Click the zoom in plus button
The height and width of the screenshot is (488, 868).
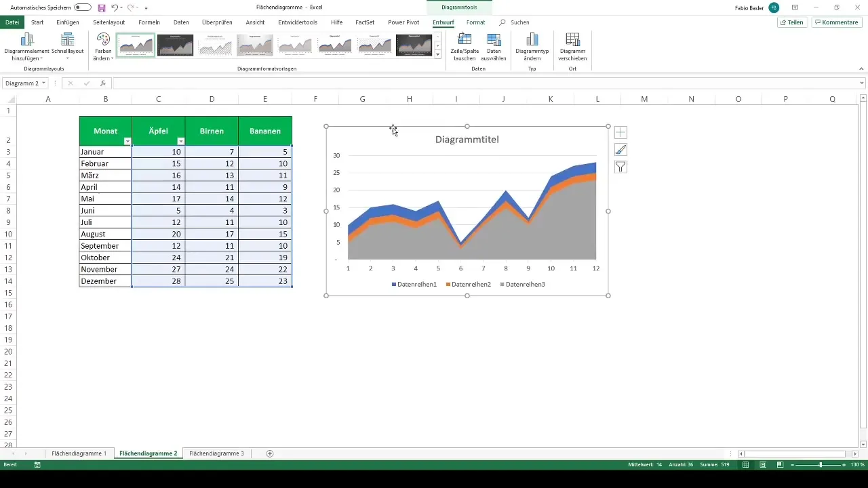(844, 465)
